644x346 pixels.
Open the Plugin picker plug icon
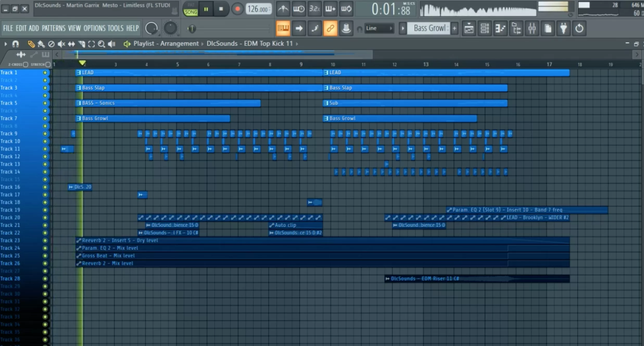(x=563, y=28)
